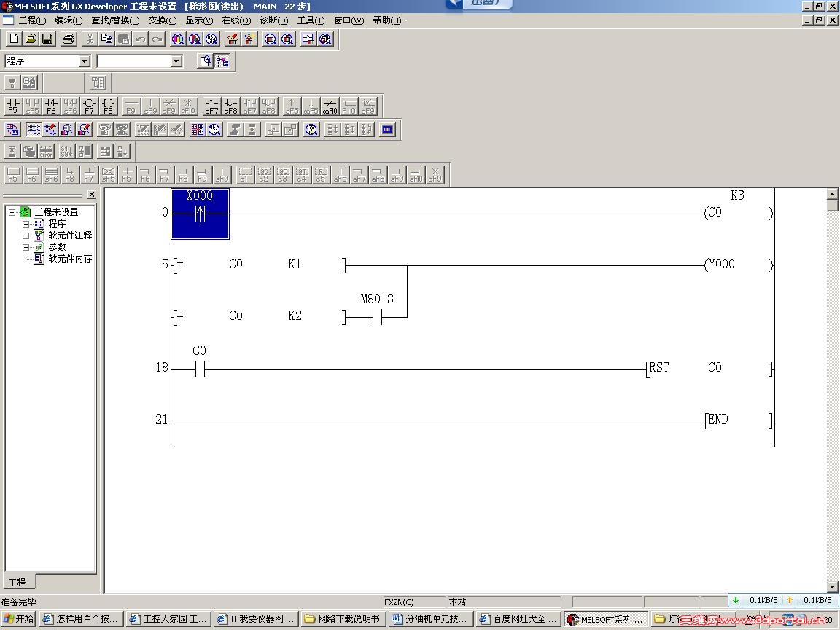Click the 'error' check program icon

pos(46,152)
